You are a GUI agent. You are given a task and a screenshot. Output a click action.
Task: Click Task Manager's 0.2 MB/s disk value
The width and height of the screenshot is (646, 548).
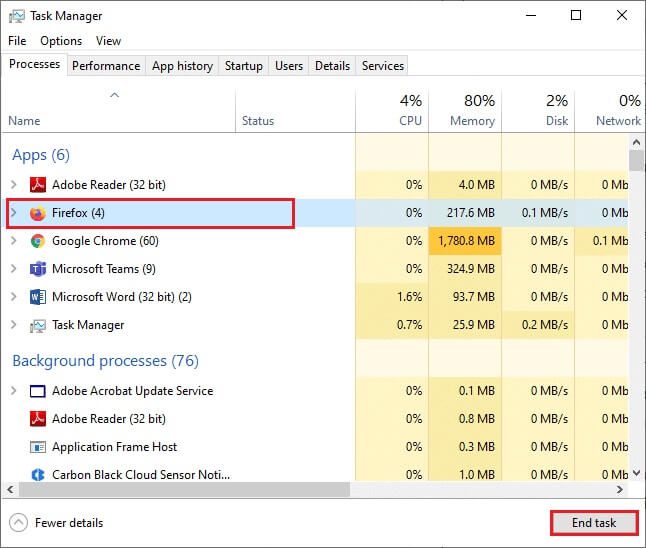[x=545, y=325]
